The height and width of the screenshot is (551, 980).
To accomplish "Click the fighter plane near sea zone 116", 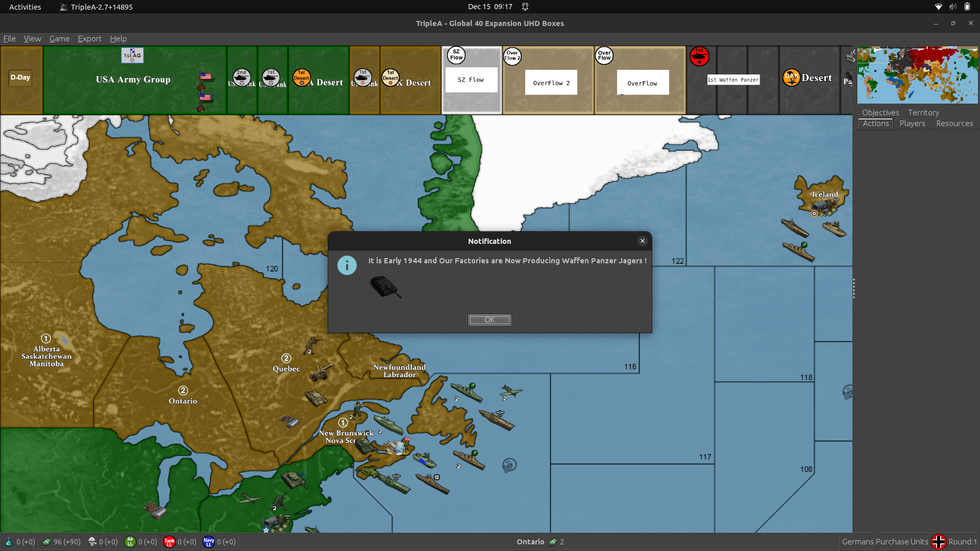I will coord(510,391).
